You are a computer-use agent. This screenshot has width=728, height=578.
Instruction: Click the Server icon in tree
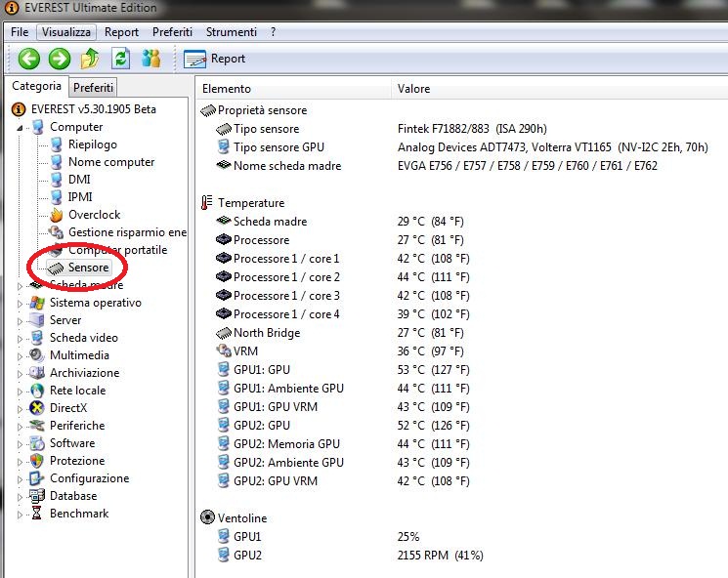click(37, 320)
